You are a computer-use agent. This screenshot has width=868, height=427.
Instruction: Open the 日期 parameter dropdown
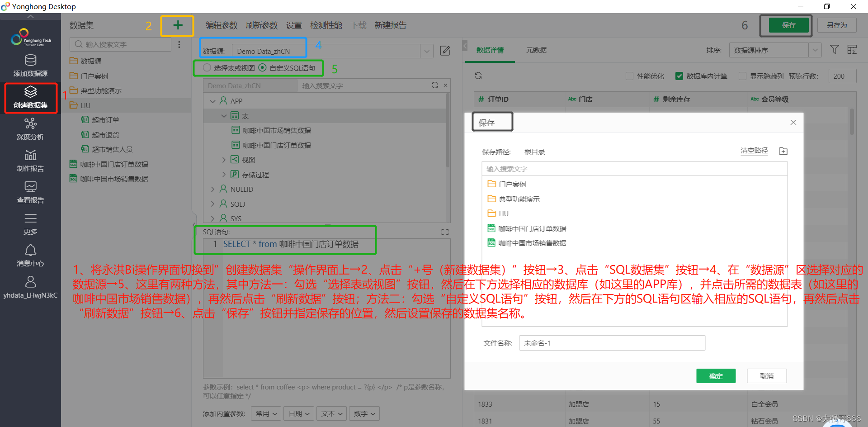(299, 413)
